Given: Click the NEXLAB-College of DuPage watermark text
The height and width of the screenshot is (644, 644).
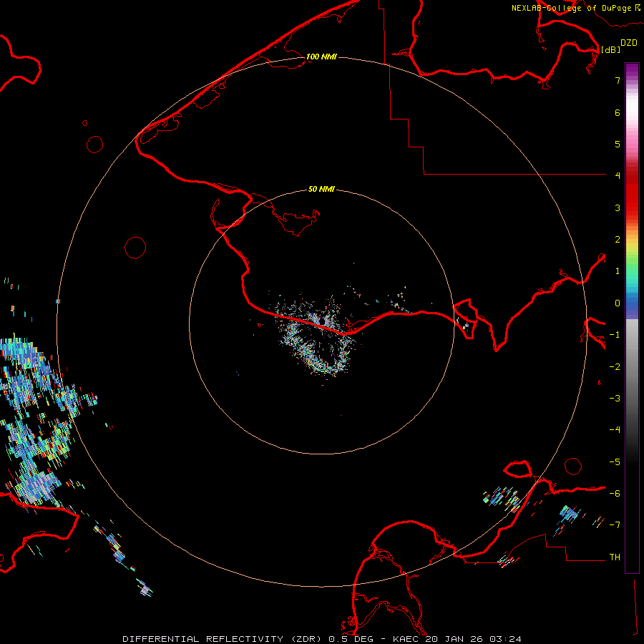Looking at the screenshot, I should tap(572, 8).
